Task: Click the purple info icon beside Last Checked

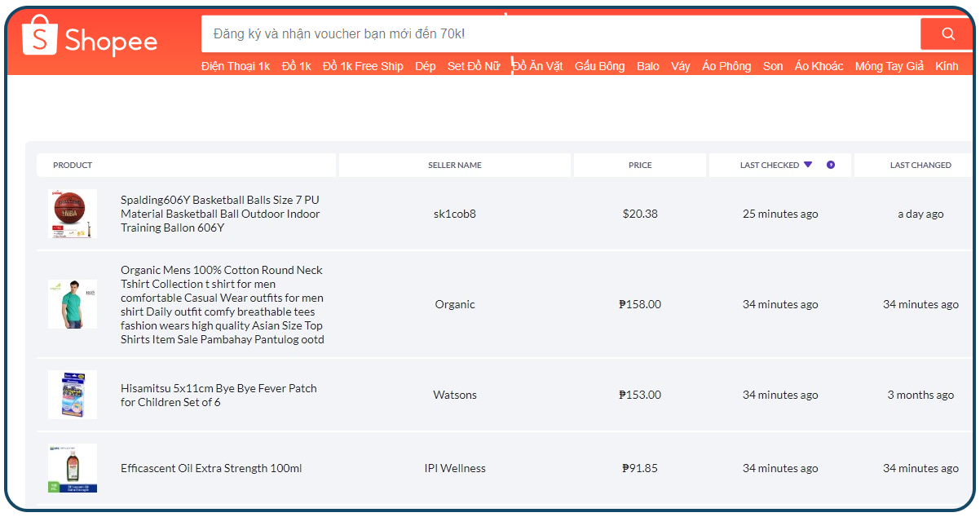Action: (831, 165)
